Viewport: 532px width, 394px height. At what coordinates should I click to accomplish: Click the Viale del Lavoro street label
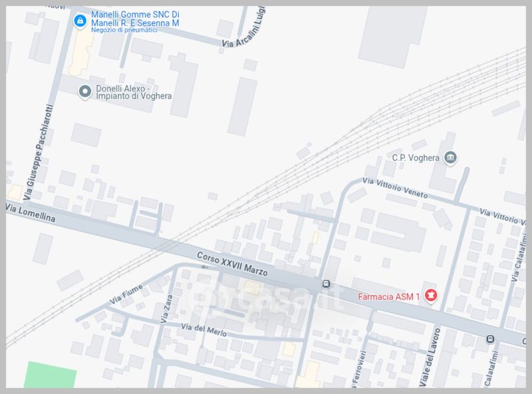click(x=430, y=357)
